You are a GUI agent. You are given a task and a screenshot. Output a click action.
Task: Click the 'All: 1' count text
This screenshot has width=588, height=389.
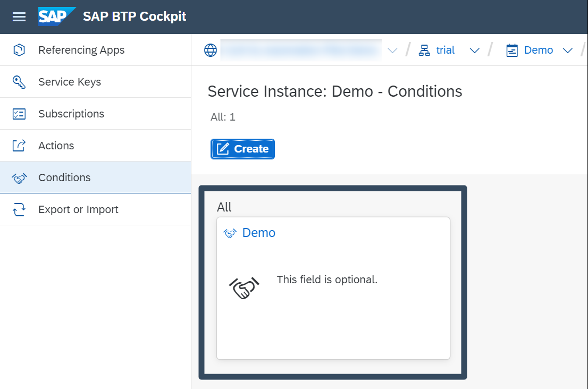pyautogui.click(x=223, y=117)
